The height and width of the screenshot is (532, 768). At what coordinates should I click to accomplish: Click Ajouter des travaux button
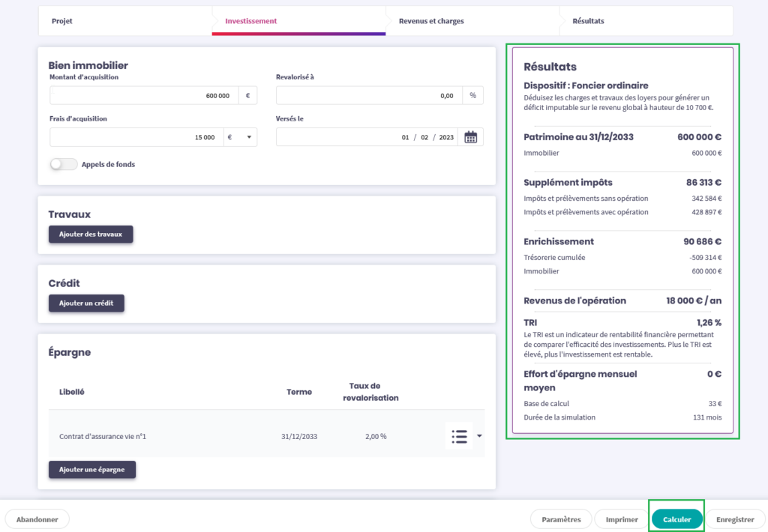pyautogui.click(x=91, y=235)
